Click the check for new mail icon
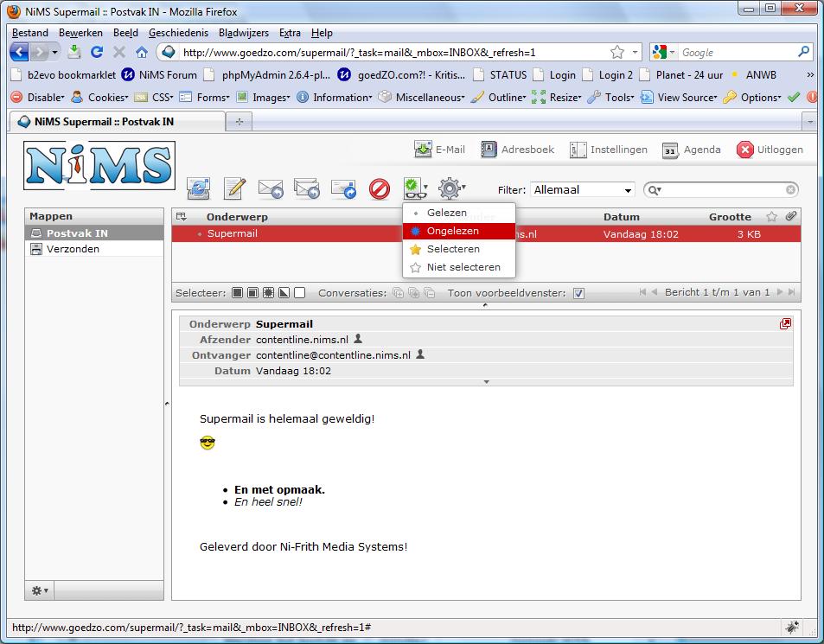The image size is (824, 644). point(199,188)
